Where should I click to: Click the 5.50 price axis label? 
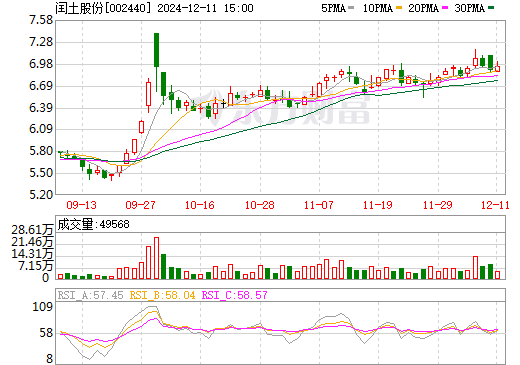[x=41, y=173]
